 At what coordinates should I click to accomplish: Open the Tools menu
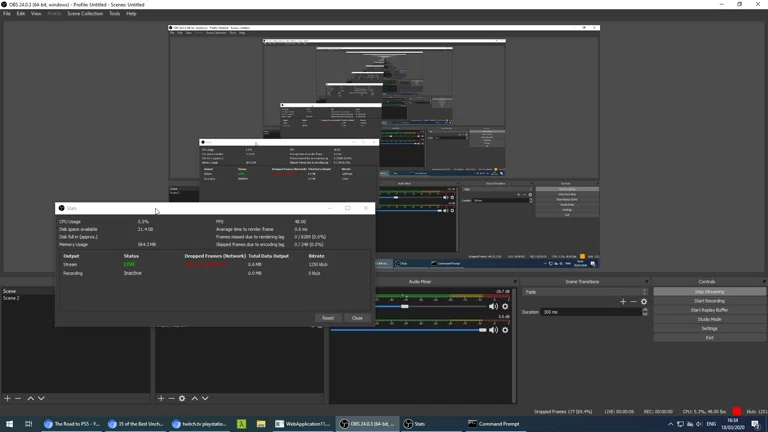[114, 14]
